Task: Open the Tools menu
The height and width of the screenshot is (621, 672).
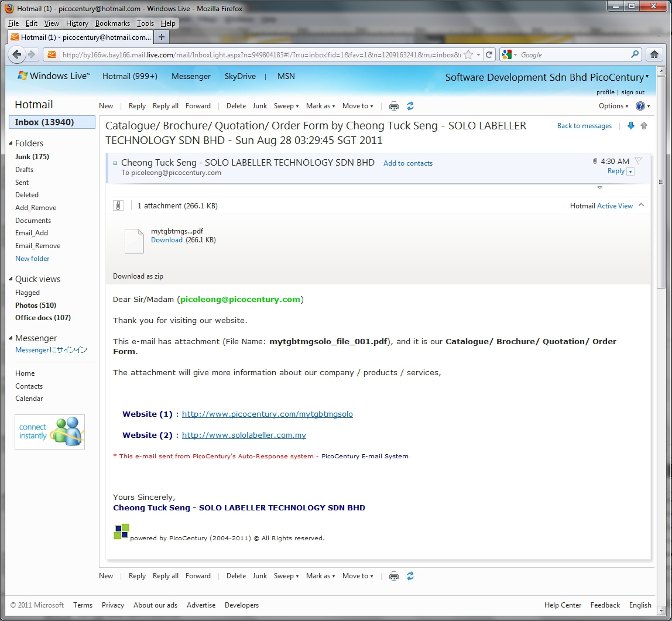Action: (145, 23)
